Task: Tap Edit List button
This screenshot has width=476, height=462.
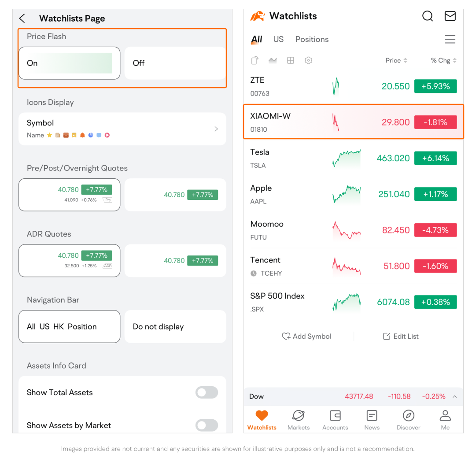Action: pos(401,336)
